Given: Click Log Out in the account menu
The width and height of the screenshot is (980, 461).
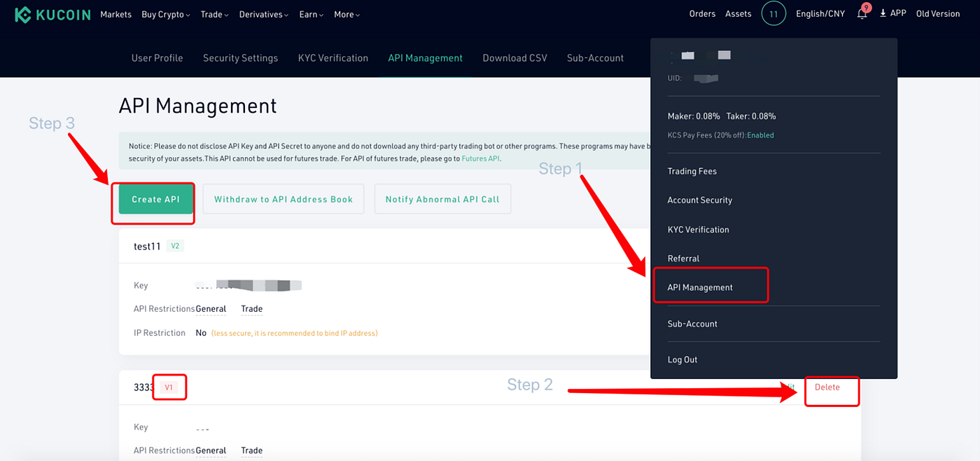Looking at the screenshot, I should coord(682,359).
